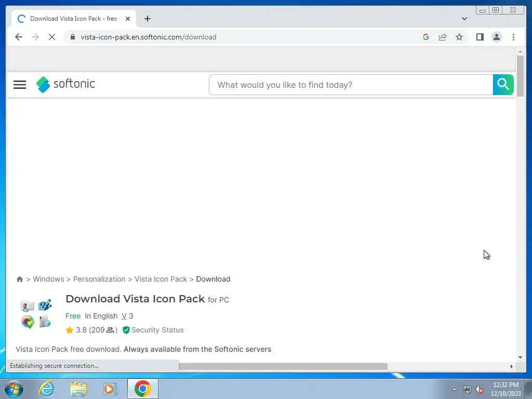The image size is (532, 399).
Task: Click the Download breadcrumb text
Action: click(x=213, y=279)
